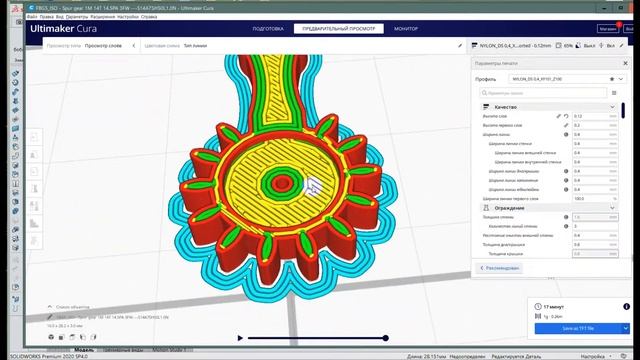Reset layer height with the undo arrow
The height and width of the screenshot is (360, 640).
click(x=566, y=116)
